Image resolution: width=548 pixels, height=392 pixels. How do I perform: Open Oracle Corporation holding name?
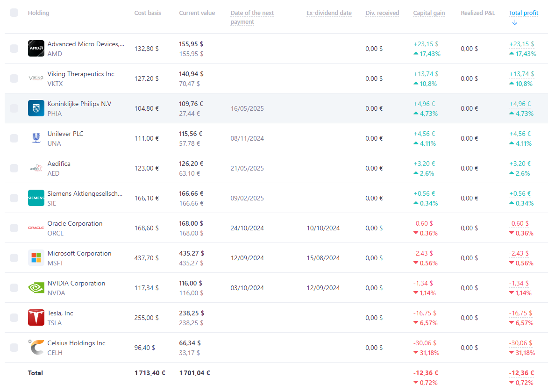pos(75,224)
